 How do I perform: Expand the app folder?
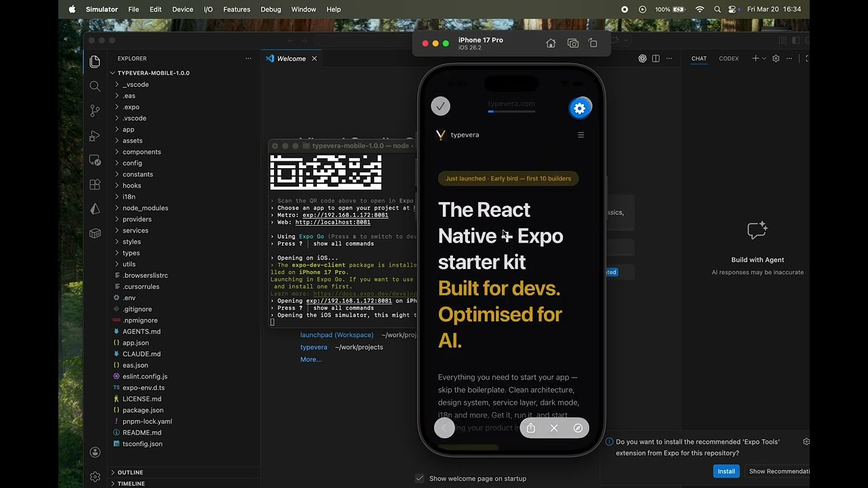pos(128,129)
